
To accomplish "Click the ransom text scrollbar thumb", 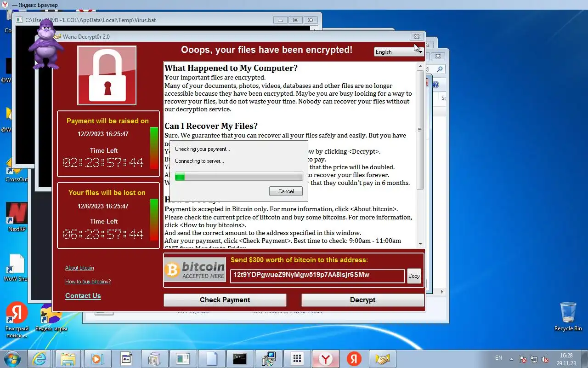I will pyautogui.click(x=420, y=129).
